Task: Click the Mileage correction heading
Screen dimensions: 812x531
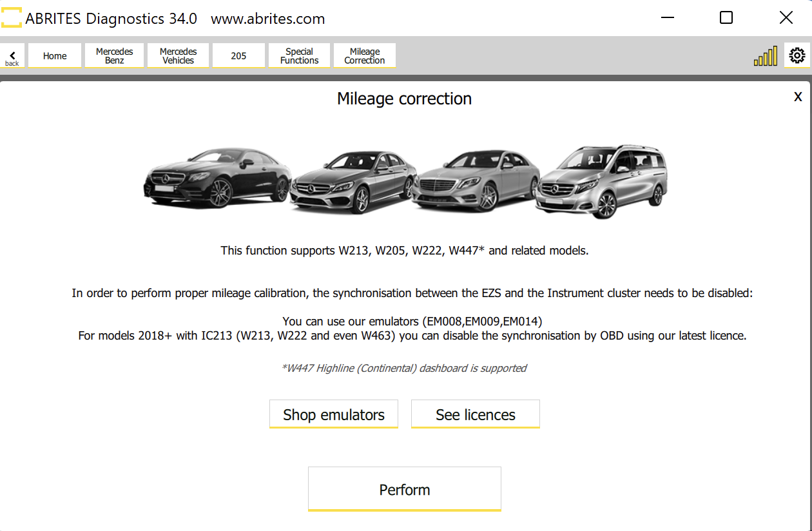Action: (405, 99)
